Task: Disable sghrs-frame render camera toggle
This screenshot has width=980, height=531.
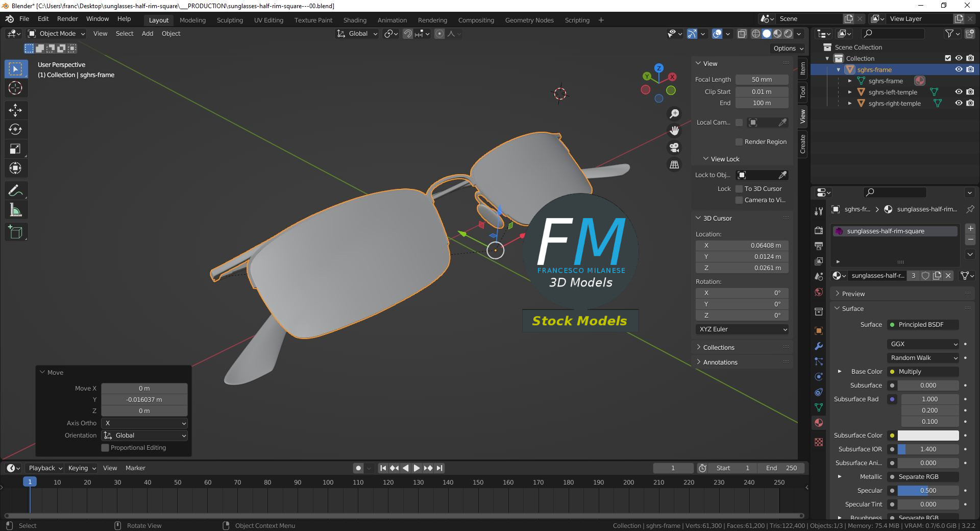Action: 970,69
